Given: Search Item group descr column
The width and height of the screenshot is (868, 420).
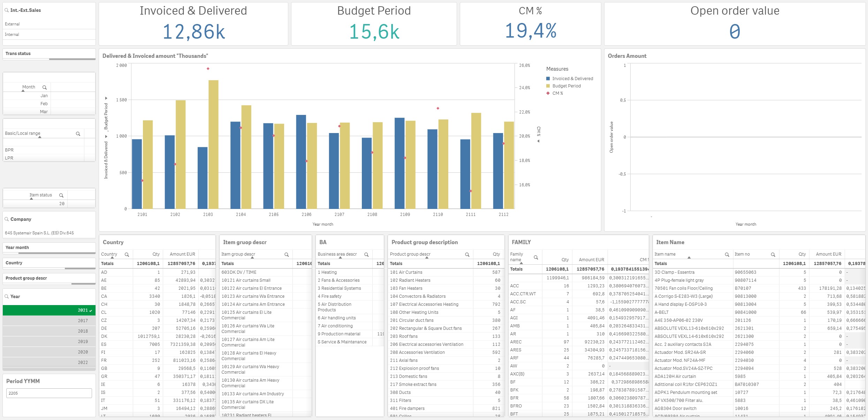Looking at the screenshot, I should [x=287, y=255].
